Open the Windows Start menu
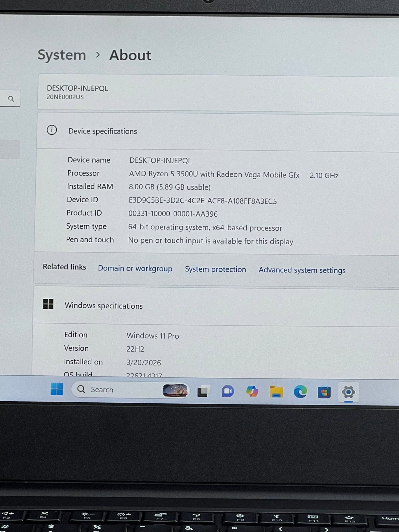399x532 pixels. click(x=57, y=389)
